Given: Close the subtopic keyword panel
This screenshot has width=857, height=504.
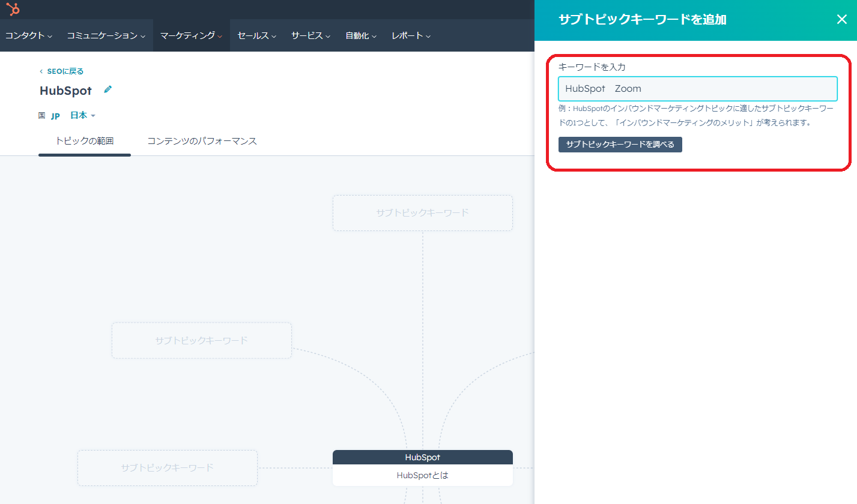Looking at the screenshot, I should tap(841, 19).
